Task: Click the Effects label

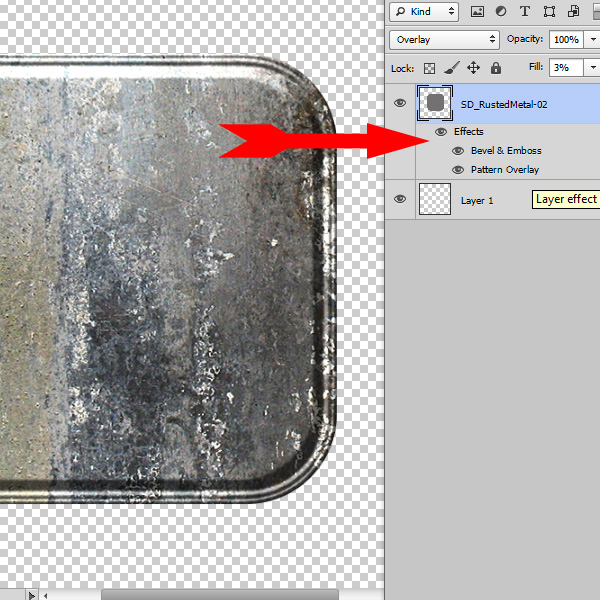Action: pyautogui.click(x=468, y=132)
